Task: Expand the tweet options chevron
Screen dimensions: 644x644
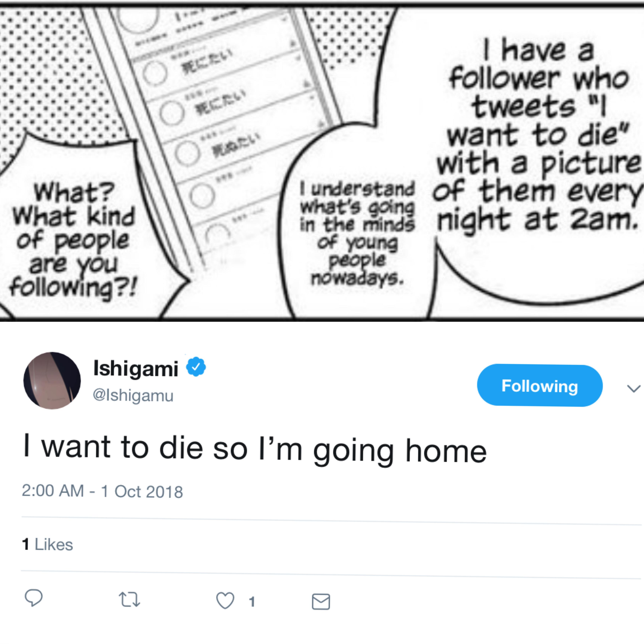Action: (x=633, y=388)
